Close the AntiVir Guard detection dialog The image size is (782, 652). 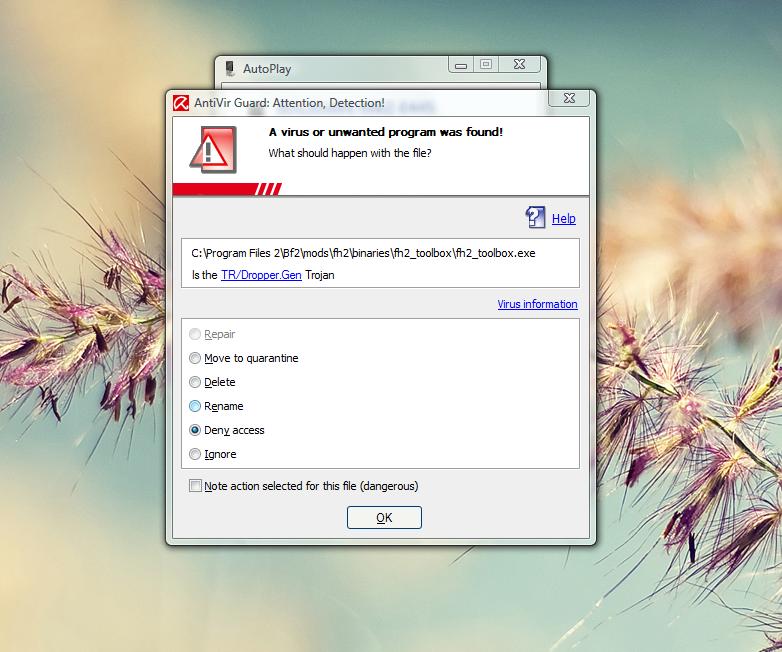pos(569,98)
